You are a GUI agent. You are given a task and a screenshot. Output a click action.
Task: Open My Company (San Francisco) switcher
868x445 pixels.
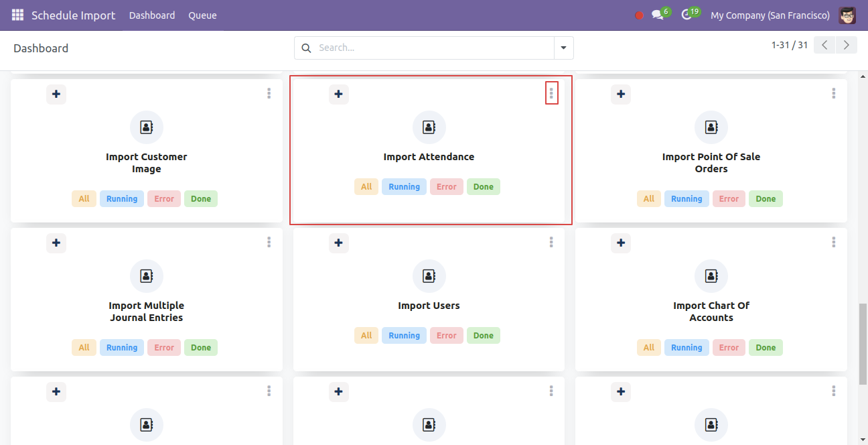coord(770,15)
